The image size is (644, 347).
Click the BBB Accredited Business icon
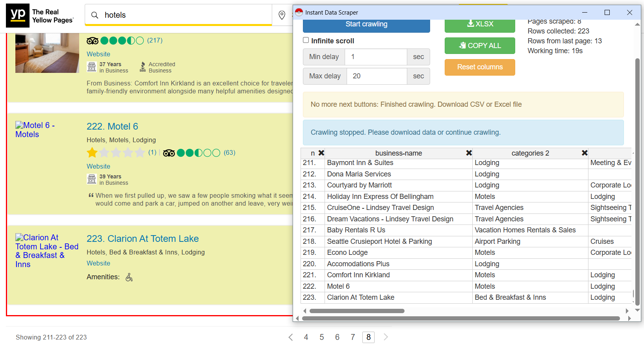tap(143, 67)
